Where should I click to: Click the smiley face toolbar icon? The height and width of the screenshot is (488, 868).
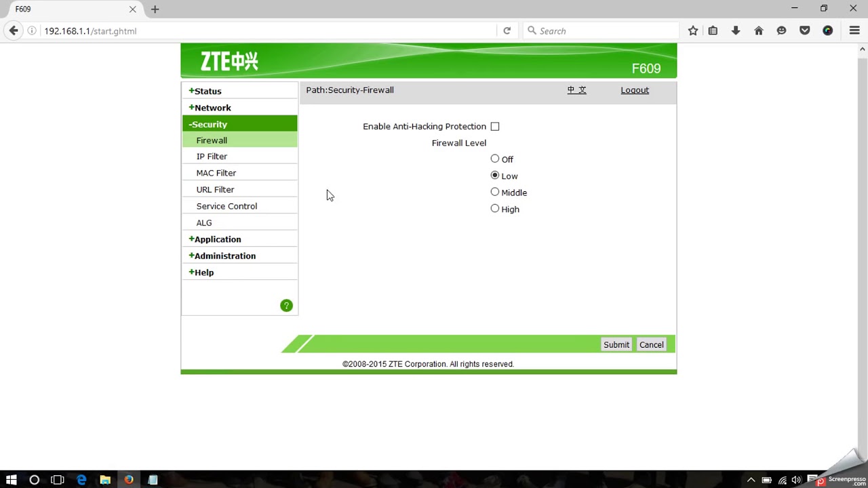(x=782, y=30)
